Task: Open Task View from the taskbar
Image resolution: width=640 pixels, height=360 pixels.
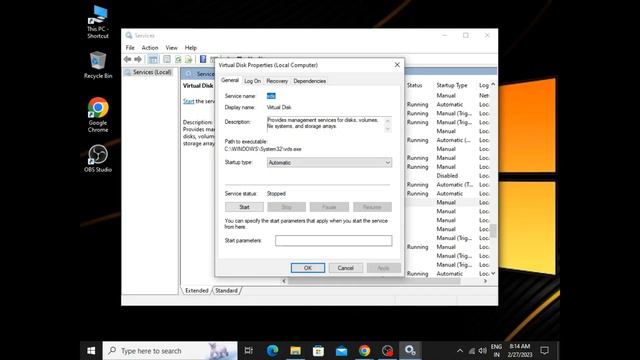Action: (249, 351)
